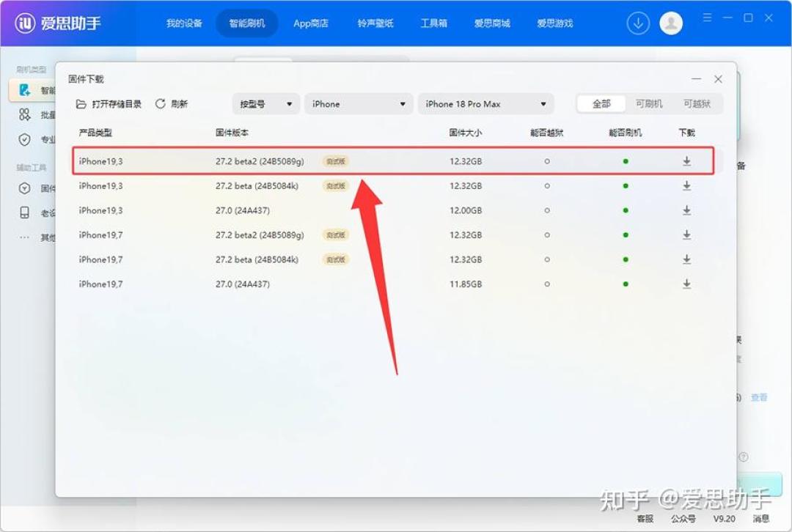Download the iPhone19,3 27.2 beta (24B5084k) firmware
This screenshot has width=792, height=532.
coord(686,185)
